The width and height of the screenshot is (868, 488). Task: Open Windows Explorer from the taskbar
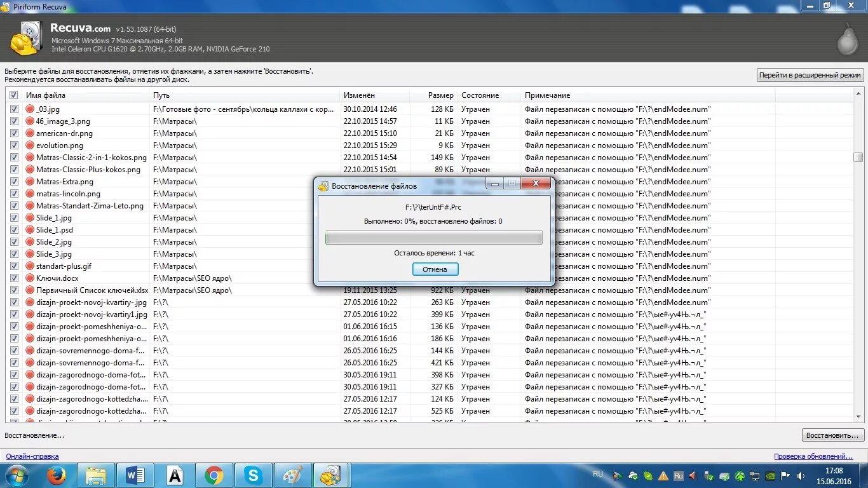tap(97, 475)
